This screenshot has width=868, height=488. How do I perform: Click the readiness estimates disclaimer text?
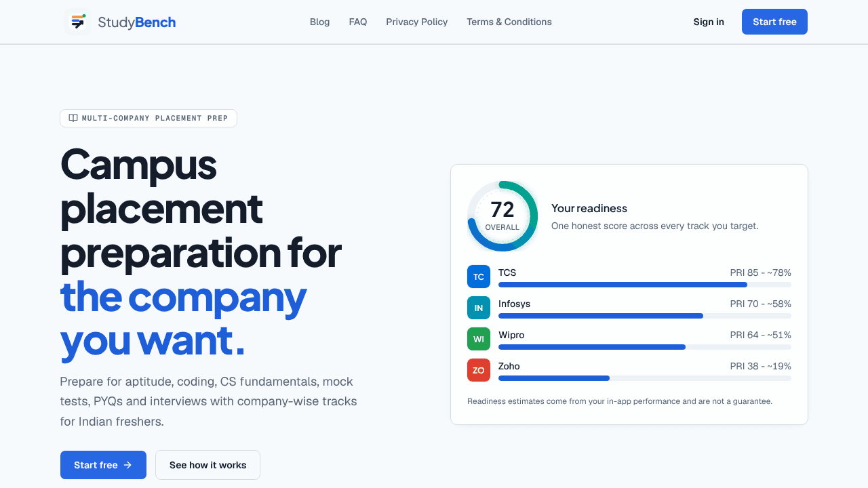click(x=620, y=401)
